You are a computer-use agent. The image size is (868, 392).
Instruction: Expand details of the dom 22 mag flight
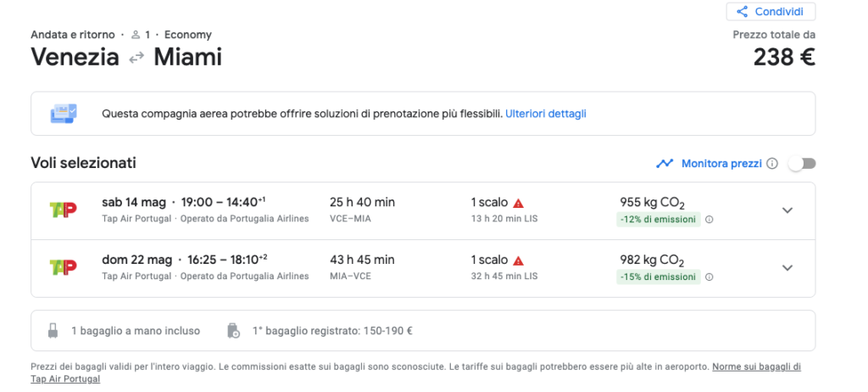point(787,268)
